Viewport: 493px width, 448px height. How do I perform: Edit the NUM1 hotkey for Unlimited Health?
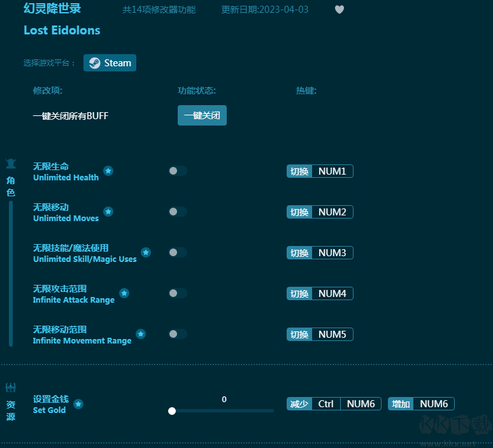(x=332, y=171)
